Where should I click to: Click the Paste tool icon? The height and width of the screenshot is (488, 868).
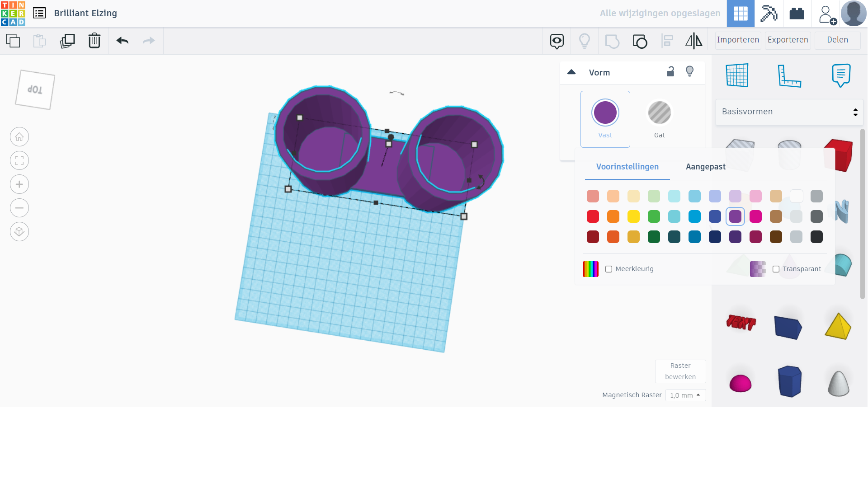40,41
